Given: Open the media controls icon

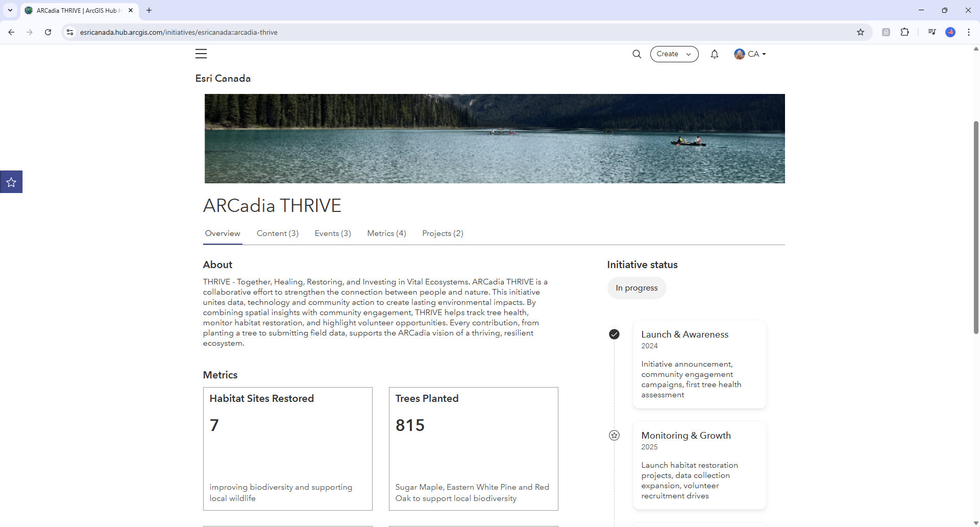Looking at the screenshot, I should [932, 32].
